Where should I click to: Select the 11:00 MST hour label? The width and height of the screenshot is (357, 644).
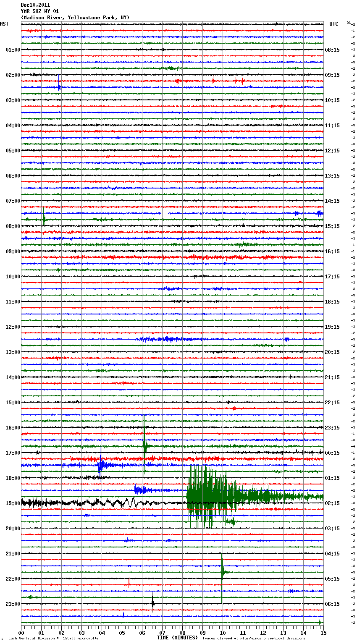[13, 302]
